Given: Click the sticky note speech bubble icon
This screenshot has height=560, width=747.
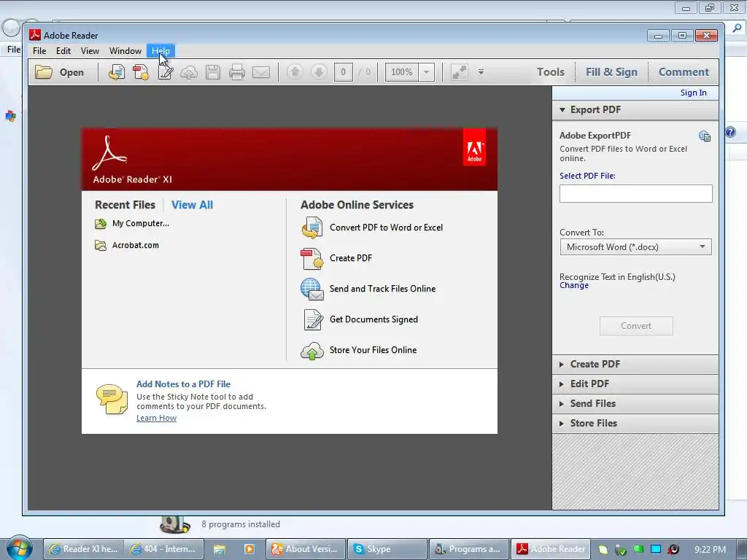Looking at the screenshot, I should click(x=112, y=399).
